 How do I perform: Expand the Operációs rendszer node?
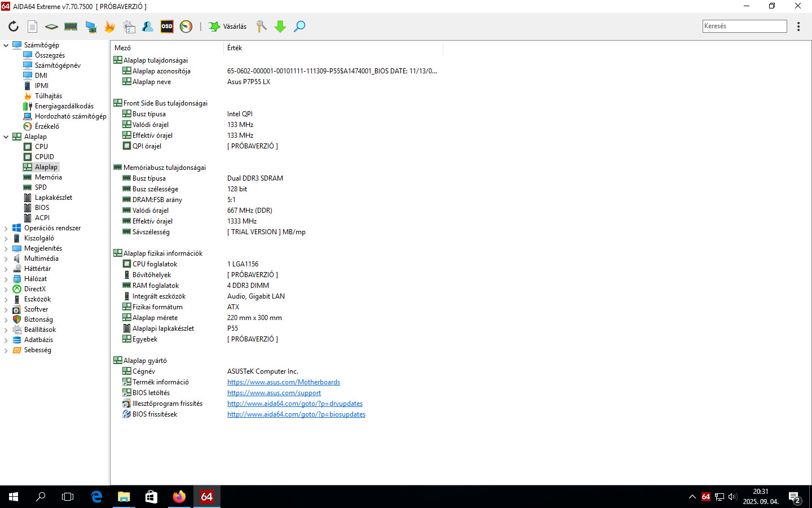pos(6,228)
